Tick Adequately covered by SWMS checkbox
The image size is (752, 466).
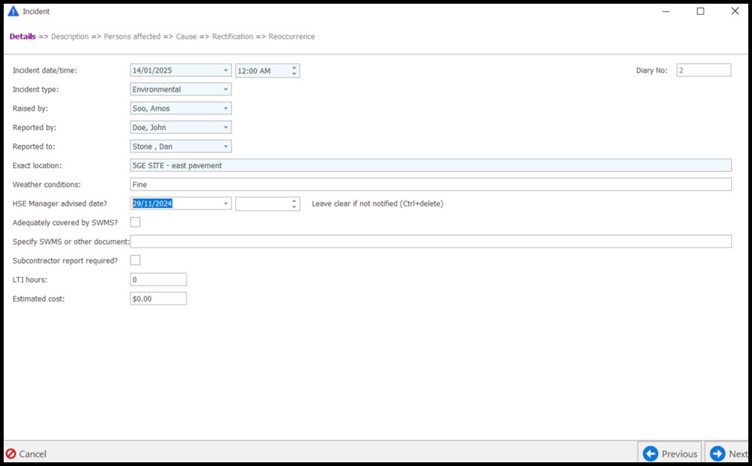click(135, 222)
